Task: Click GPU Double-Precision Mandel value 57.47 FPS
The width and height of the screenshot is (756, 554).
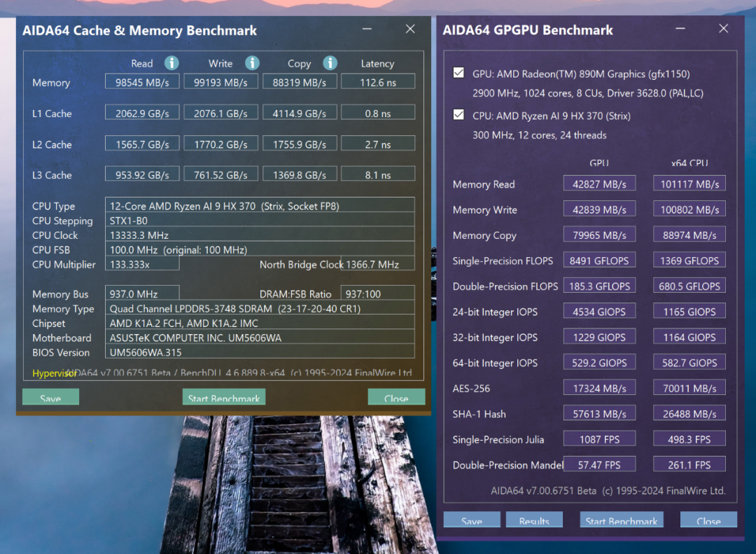Action: click(x=599, y=465)
